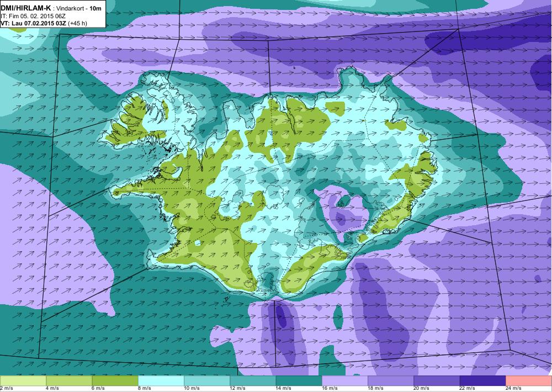This screenshot has width=552, height=392.
Task: Click the medium purple swatch above 20 m/s
Action: point(437,381)
